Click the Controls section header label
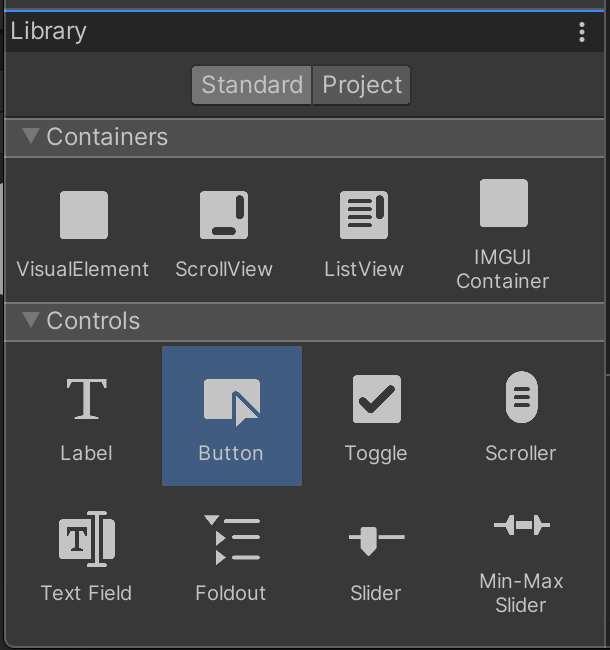 [x=93, y=321]
